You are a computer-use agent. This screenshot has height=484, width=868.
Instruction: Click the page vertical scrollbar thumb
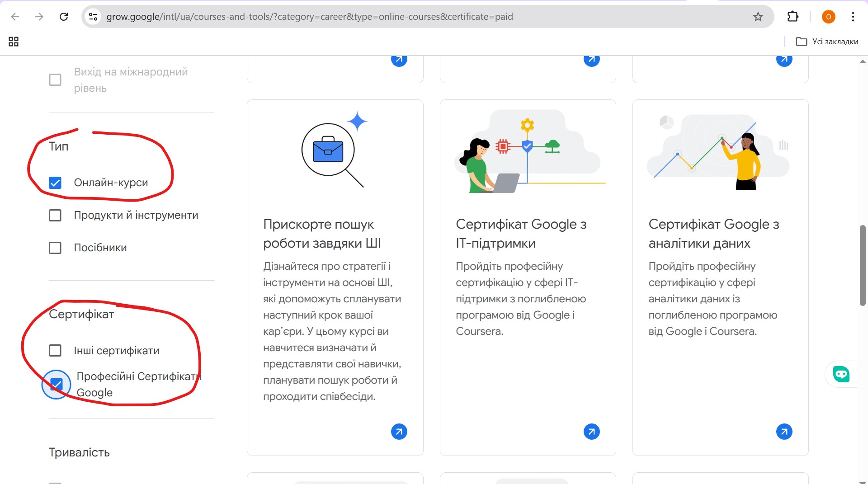863,265
